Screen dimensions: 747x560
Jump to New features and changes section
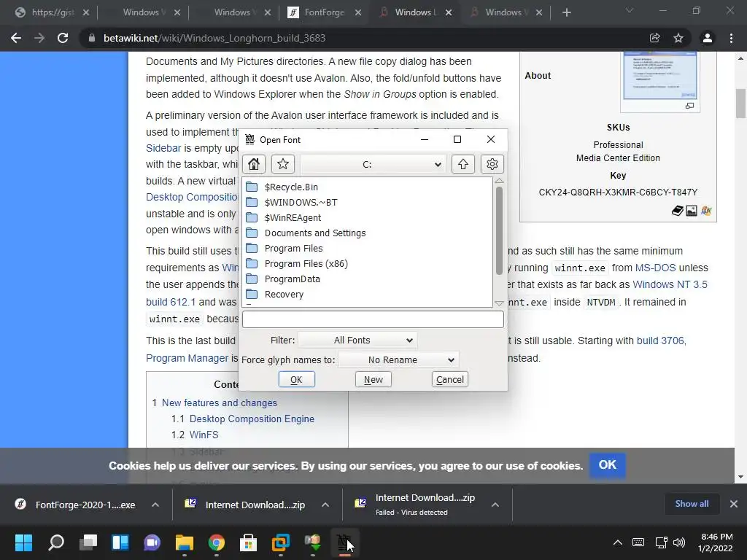click(219, 402)
